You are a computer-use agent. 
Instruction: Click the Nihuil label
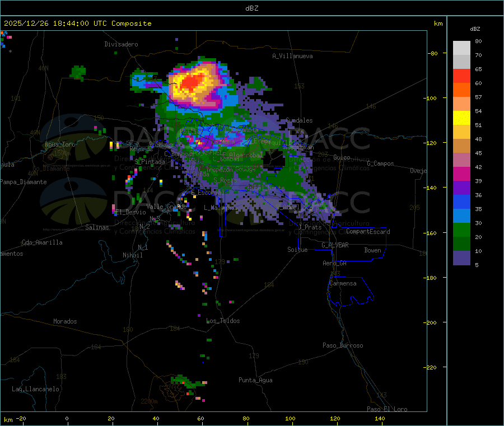point(133,255)
